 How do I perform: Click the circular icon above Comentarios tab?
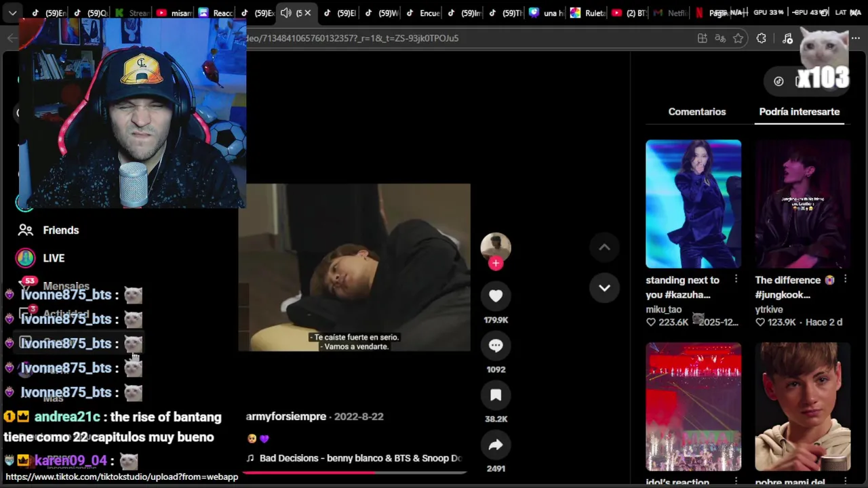tap(778, 81)
